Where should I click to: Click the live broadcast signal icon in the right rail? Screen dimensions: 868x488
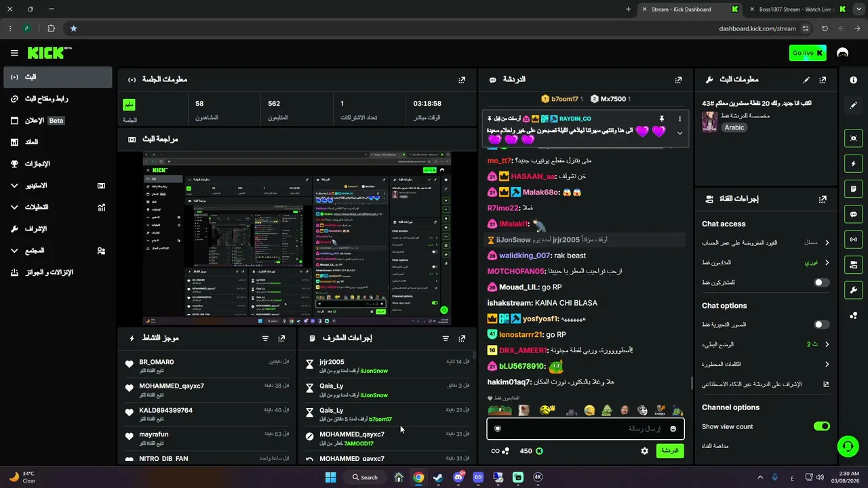853,239
